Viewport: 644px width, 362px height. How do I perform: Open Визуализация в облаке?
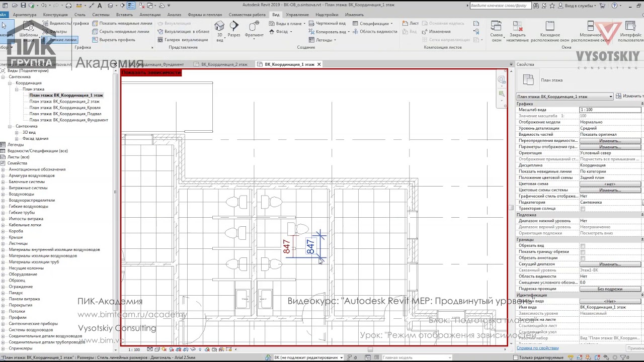pos(183,32)
